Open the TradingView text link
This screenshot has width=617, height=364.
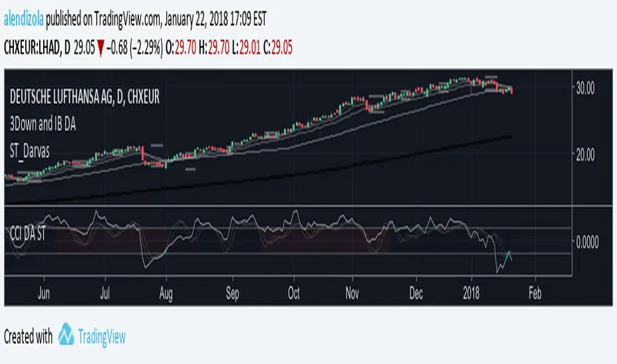click(x=102, y=338)
